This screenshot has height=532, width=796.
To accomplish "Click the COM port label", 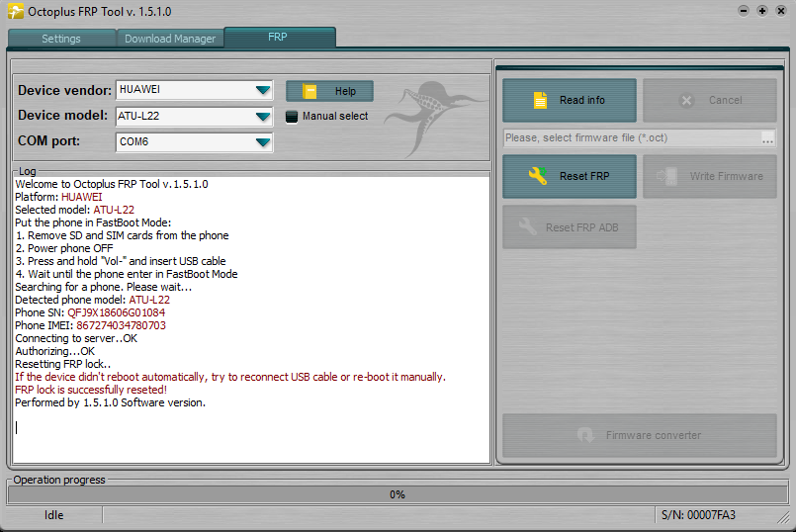I will [x=48, y=140].
